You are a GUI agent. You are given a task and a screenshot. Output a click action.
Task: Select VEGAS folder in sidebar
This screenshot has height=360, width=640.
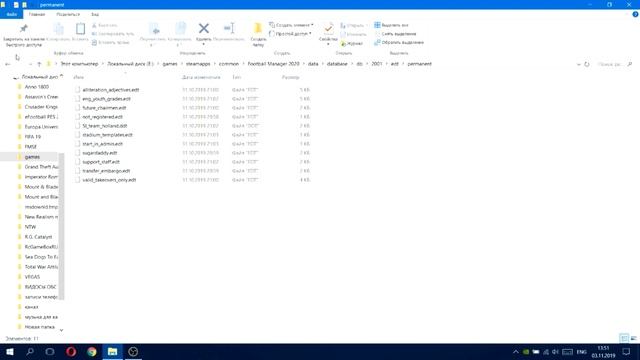tap(32, 277)
